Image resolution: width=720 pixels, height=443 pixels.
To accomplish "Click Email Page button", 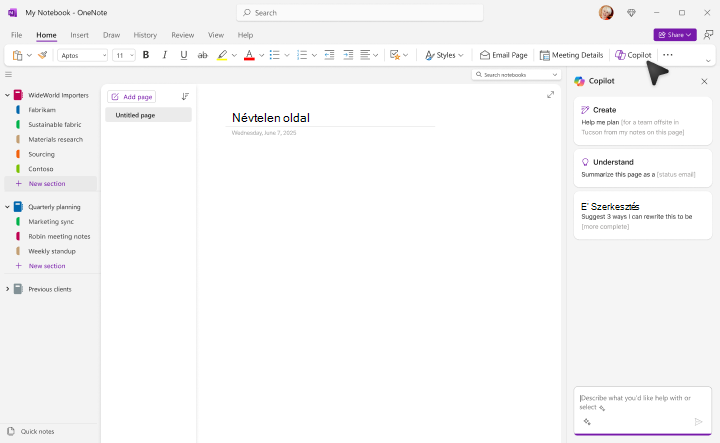I will (504, 55).
